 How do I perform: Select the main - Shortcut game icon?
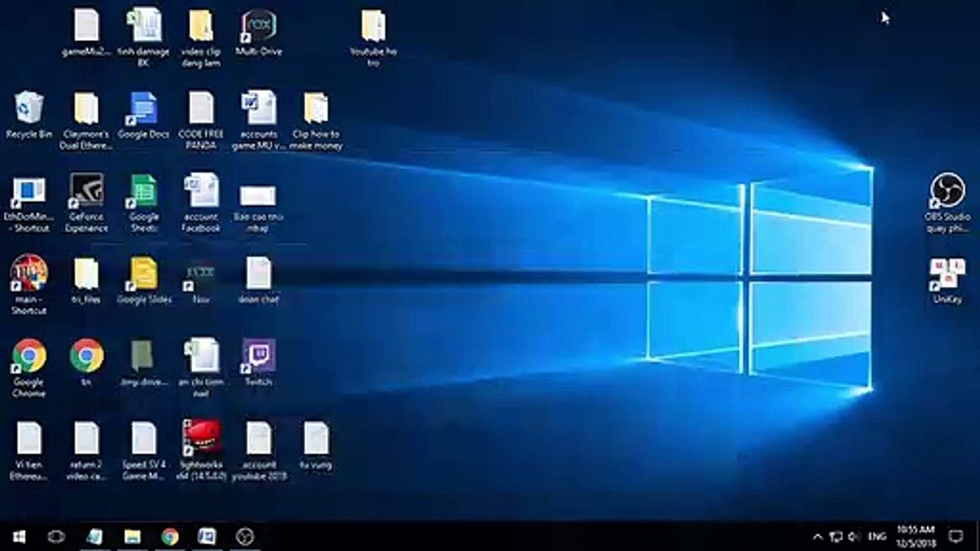(29, 273)
